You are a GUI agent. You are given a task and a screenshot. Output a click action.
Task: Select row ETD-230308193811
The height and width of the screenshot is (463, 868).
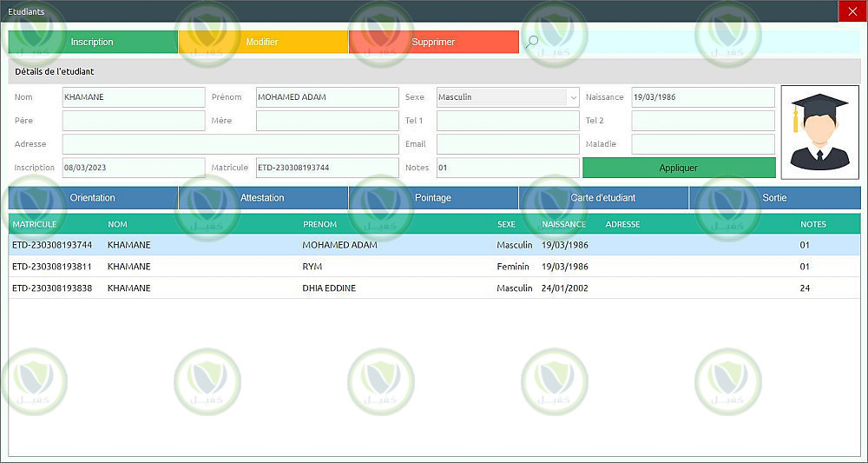[x=435, y=267]
